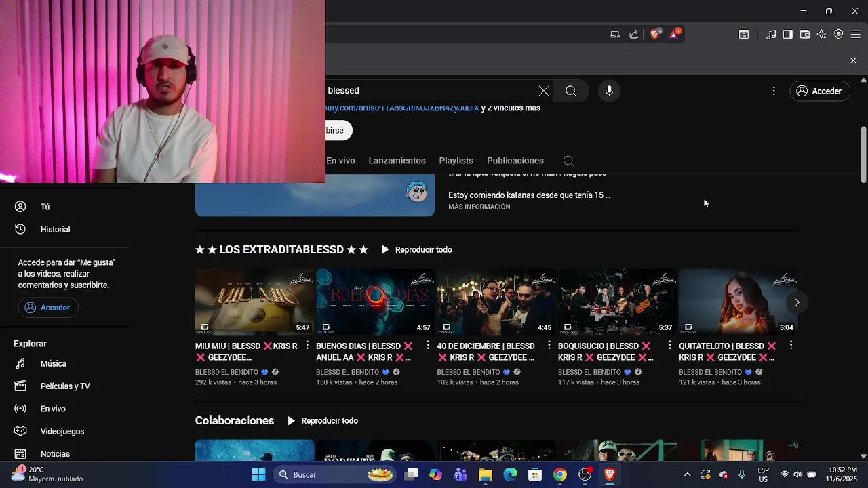Screen dimensions: 868x488
Task: Switch to the Lanzamientos tab
Action: (x=397, y=161)
